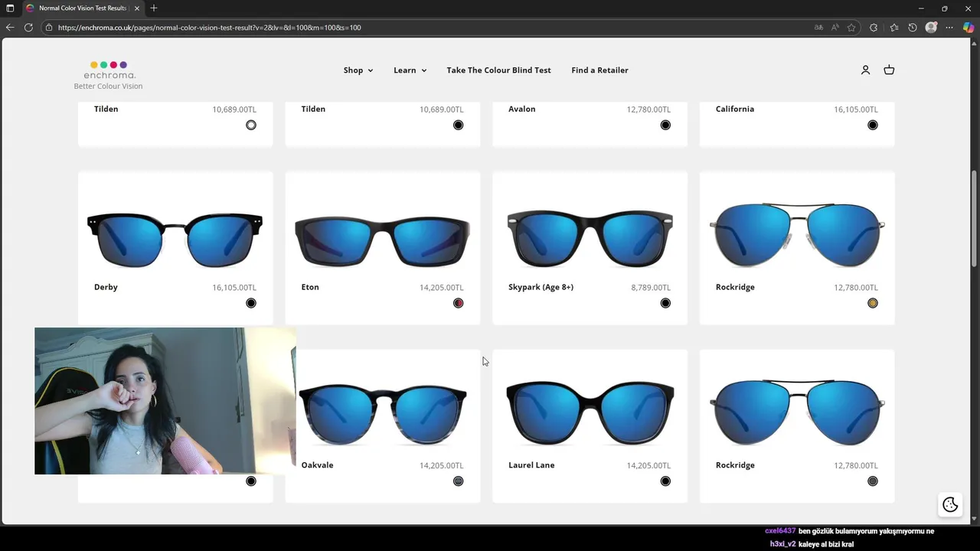View site information icon in address bar
Image resolution: width=980 pixels, height=551 pixels.
click(49, 28)
